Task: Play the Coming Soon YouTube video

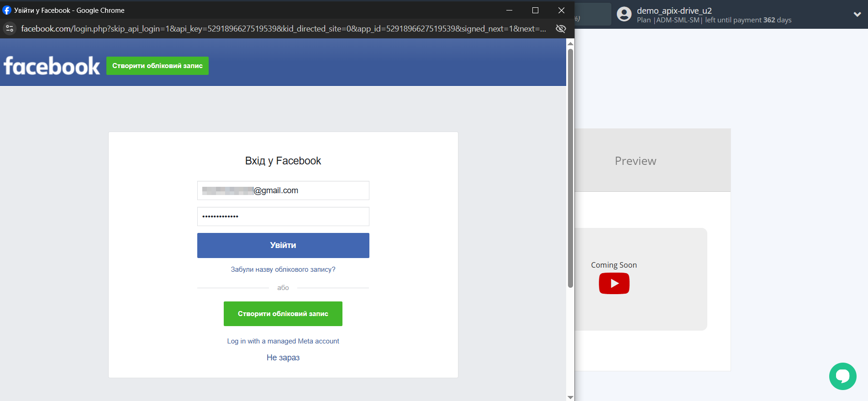Action: pyautogui.click(x=614, y=284)
